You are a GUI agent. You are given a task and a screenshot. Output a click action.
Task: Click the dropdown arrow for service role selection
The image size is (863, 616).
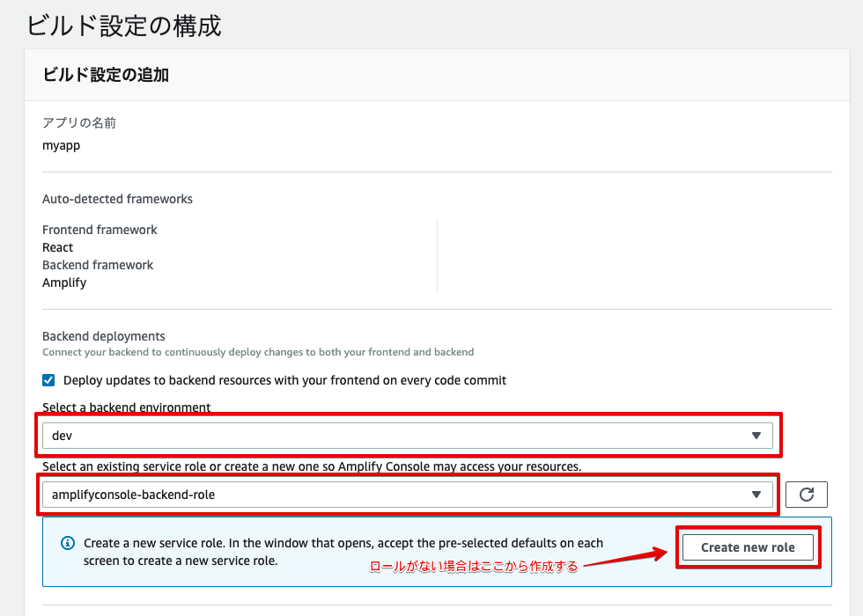756,494
